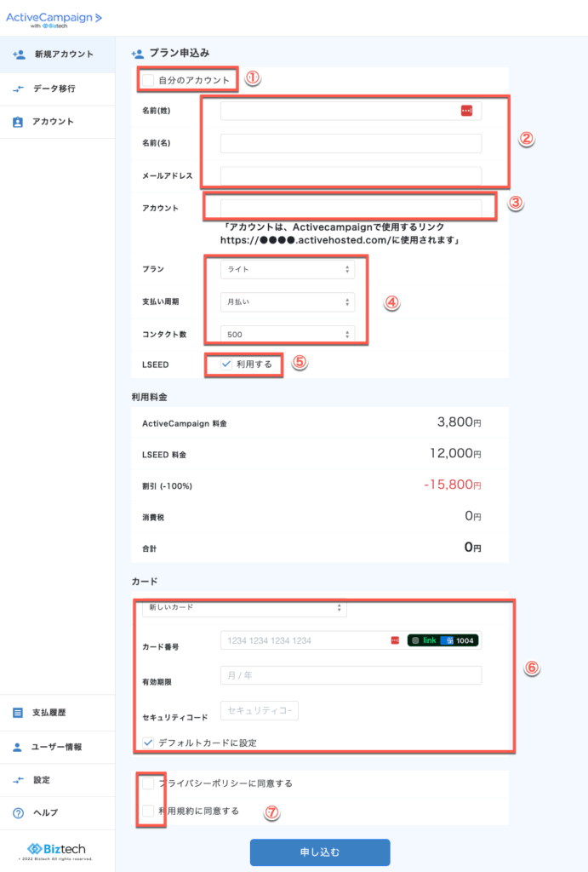Screen dimensions: 588x872
Task: Expand the コンタクト数 dropdown showing 500
Action: pos(287,335)
